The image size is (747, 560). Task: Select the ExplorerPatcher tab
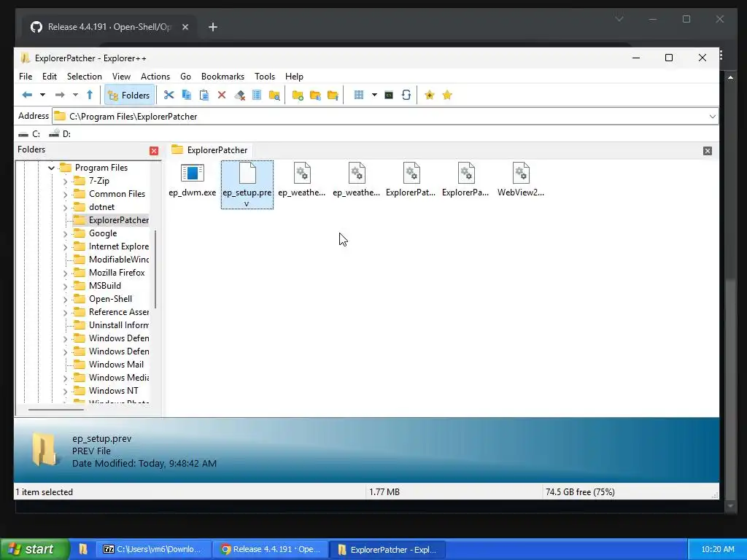coord(209,150)
